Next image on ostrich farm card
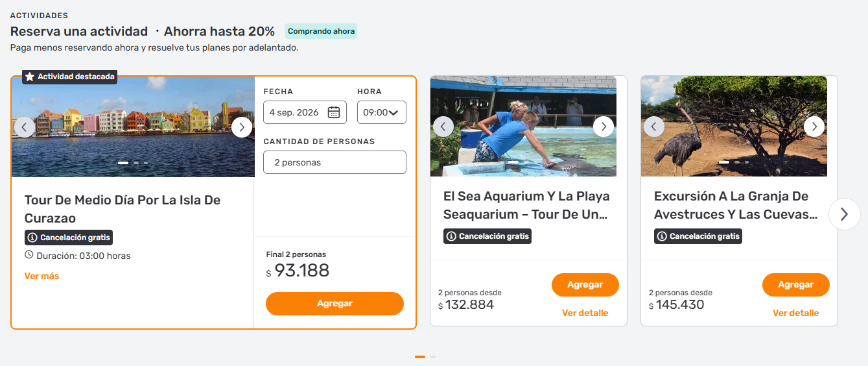 (814, 127)
